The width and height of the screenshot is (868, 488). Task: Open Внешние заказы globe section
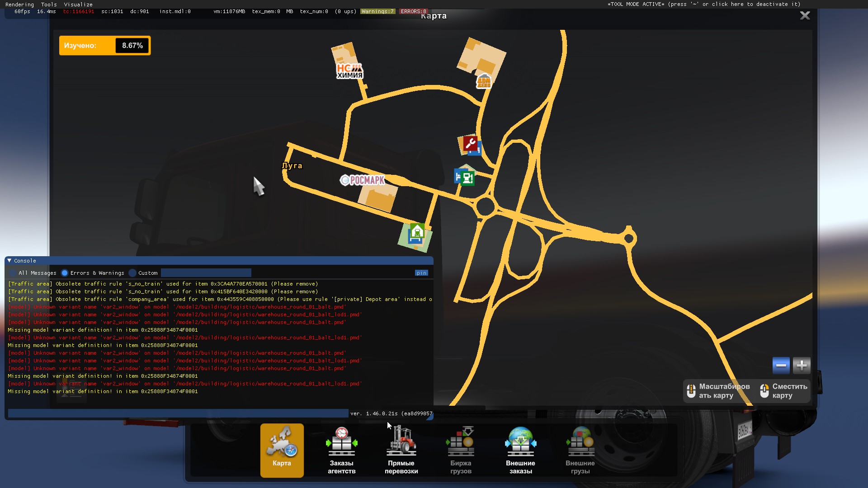pyautogui.click(x=520, y=450)
